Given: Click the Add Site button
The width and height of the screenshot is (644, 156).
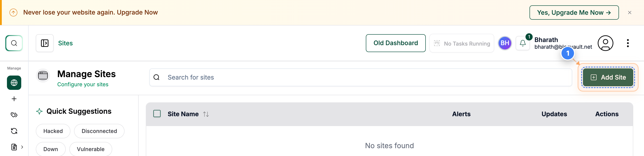Looking at the screenshot, I should [608, 77].
